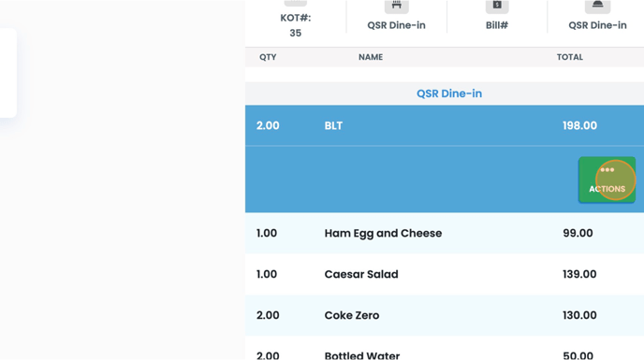Click the white card panel on left edge
The image size is (644, 360).
click(8, 73)
